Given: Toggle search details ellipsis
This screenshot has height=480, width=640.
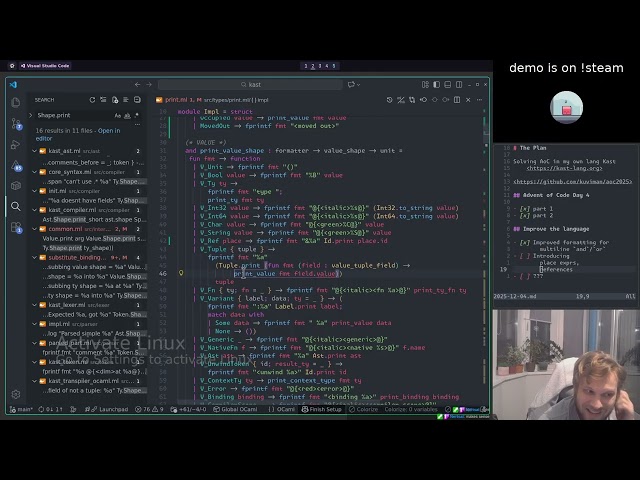Looking at the screenshot, I should [x=138, y=124].
